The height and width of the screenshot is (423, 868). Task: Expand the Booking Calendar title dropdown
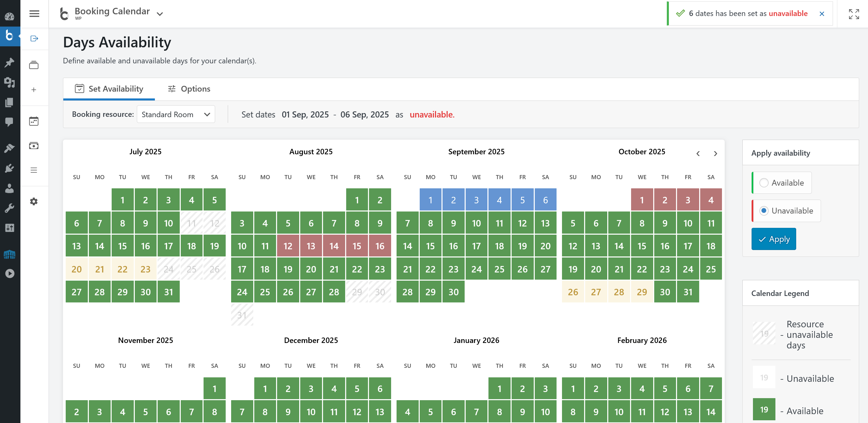click(x=160, y=14)
